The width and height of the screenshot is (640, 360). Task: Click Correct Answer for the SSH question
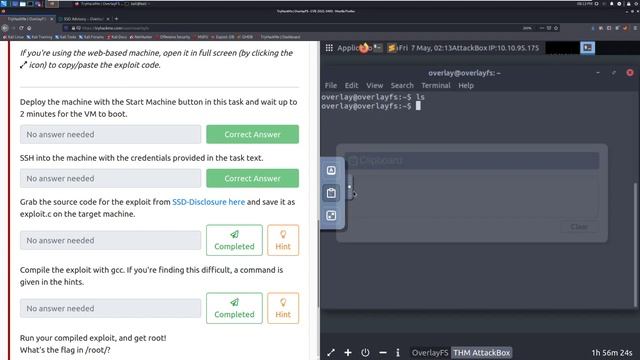point(252,178)
